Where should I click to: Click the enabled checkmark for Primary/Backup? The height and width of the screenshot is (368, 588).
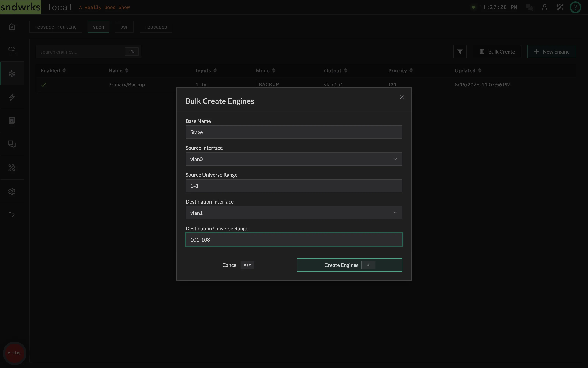pyautogui.click(x=44, y=85)
